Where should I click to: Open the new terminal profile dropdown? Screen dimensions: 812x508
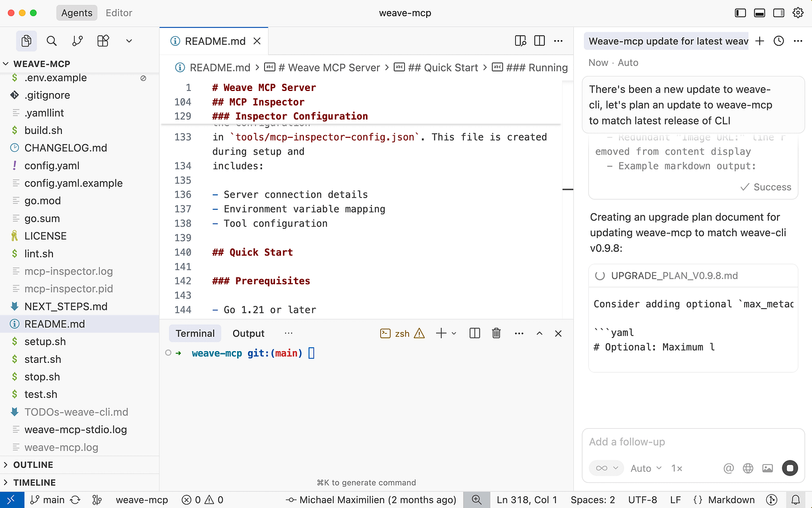(x=454, y=334)
